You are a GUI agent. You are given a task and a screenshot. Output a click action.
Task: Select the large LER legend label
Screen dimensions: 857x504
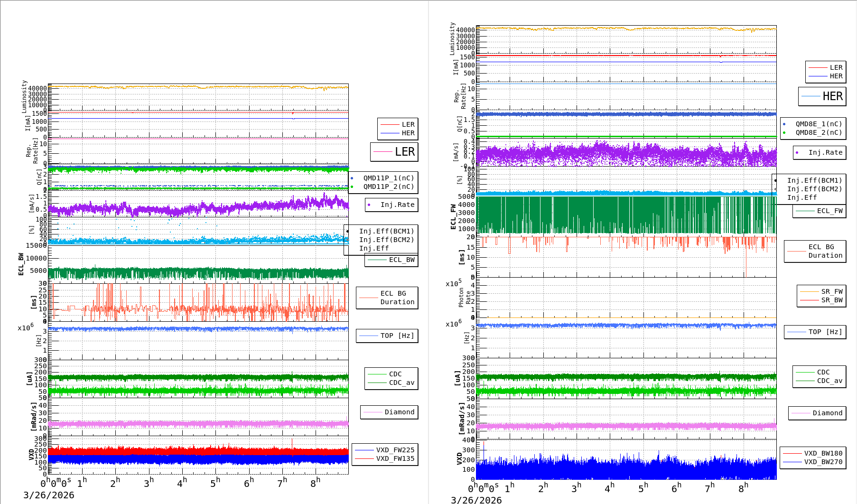click(x=404, y=152)
